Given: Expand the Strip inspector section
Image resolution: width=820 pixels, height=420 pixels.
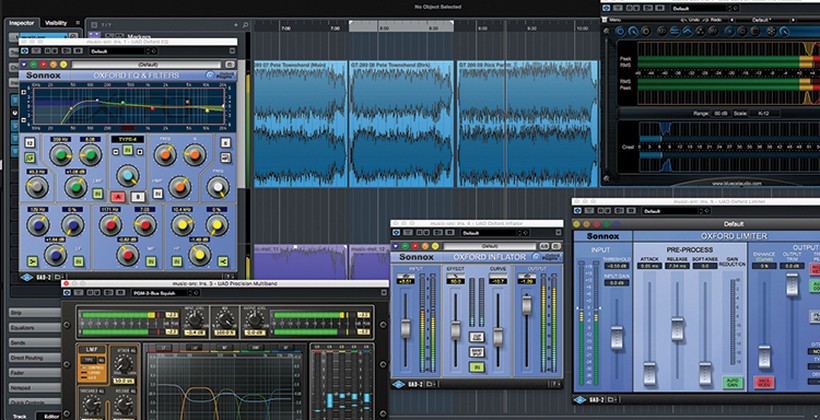Looking at the screenshot, I should (x=35, y=312).
